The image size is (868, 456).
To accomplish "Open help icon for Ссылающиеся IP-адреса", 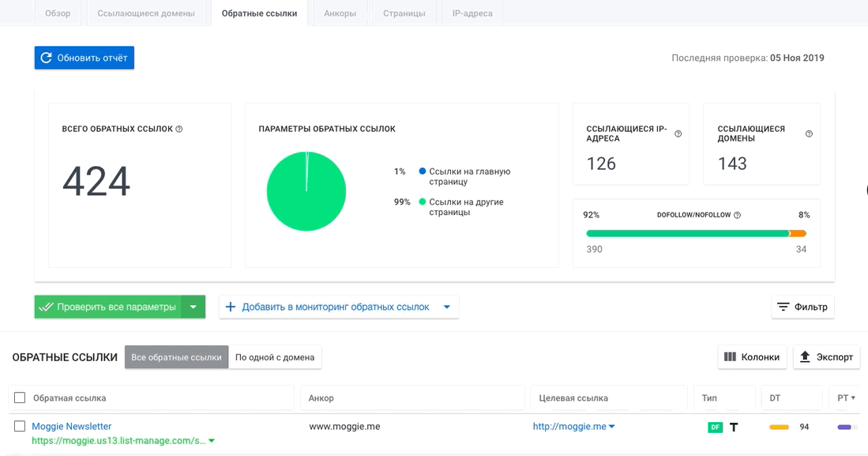I will [x=678, y=134].
